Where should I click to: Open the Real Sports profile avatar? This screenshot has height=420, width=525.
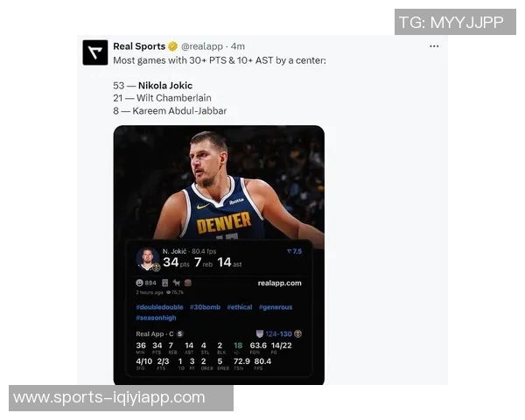(95, 52)
